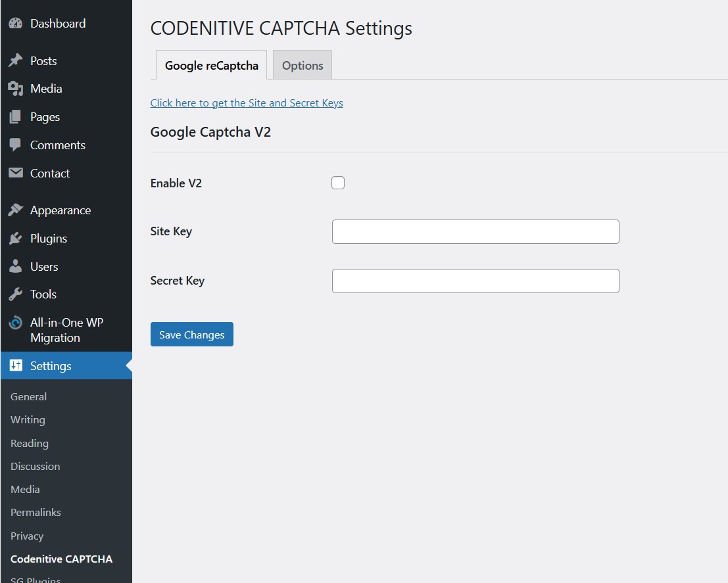Click the Secret Key label

[178, 281]
